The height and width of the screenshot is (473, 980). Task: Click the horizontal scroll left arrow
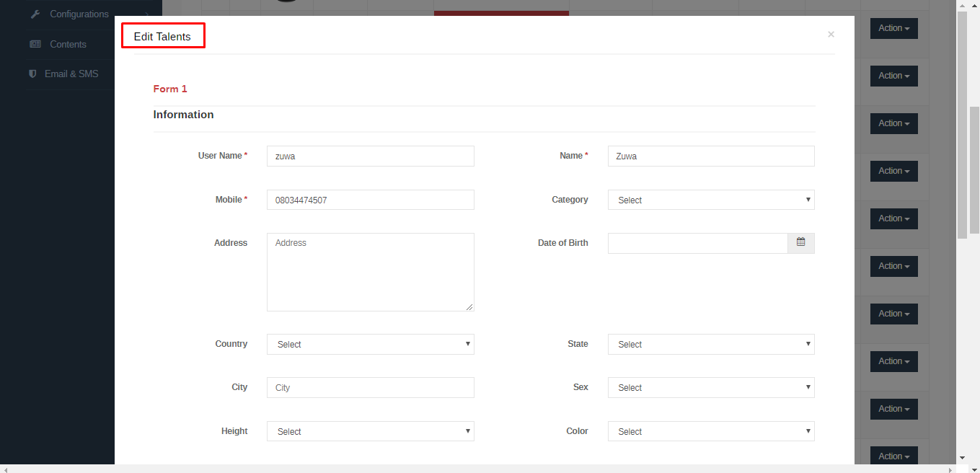coord(6,469)
